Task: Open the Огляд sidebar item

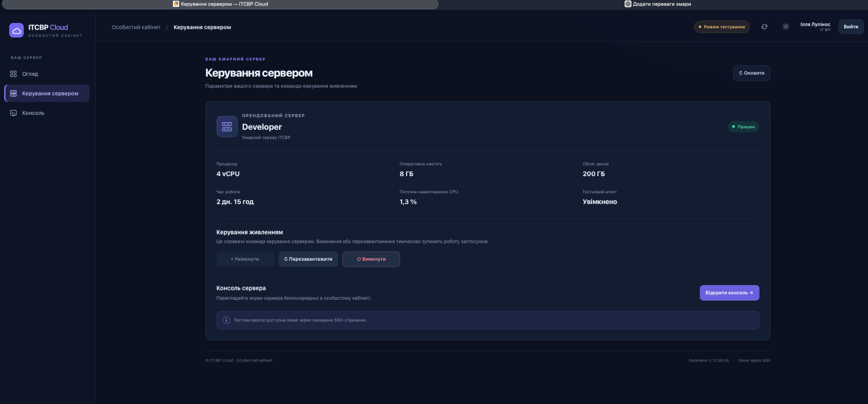Action: point(47,74)
